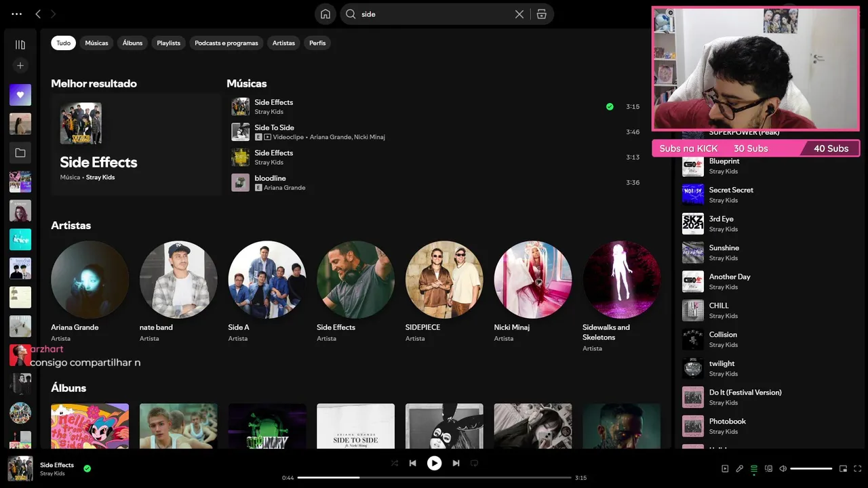Toggle repeat mode
The height and width of the screenshot is (488, 868).
coord(475,463)
